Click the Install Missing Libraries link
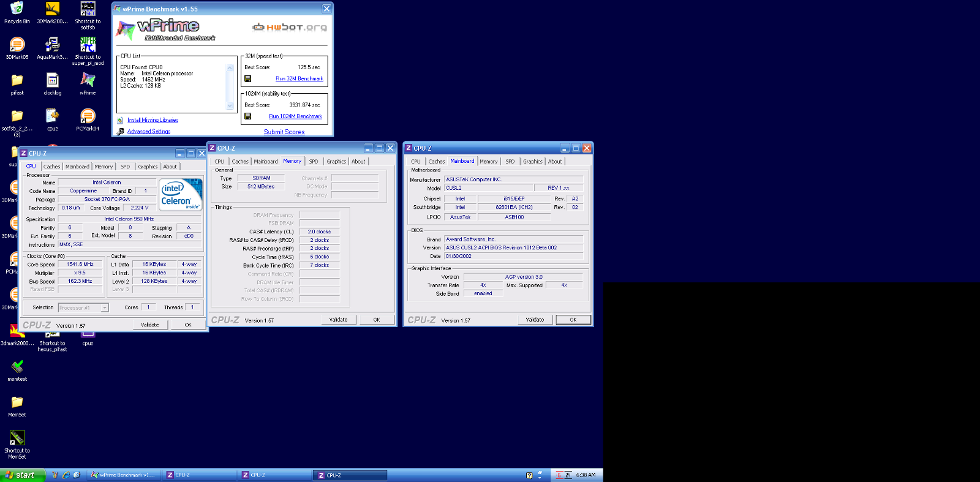 click(153, 120)
